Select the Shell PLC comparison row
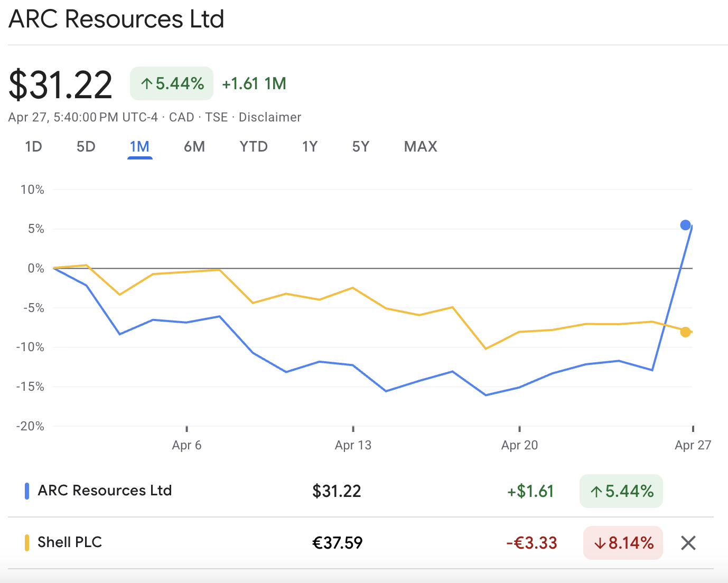Viewport: 728px width, 583px height. click(x=69, y=542)
